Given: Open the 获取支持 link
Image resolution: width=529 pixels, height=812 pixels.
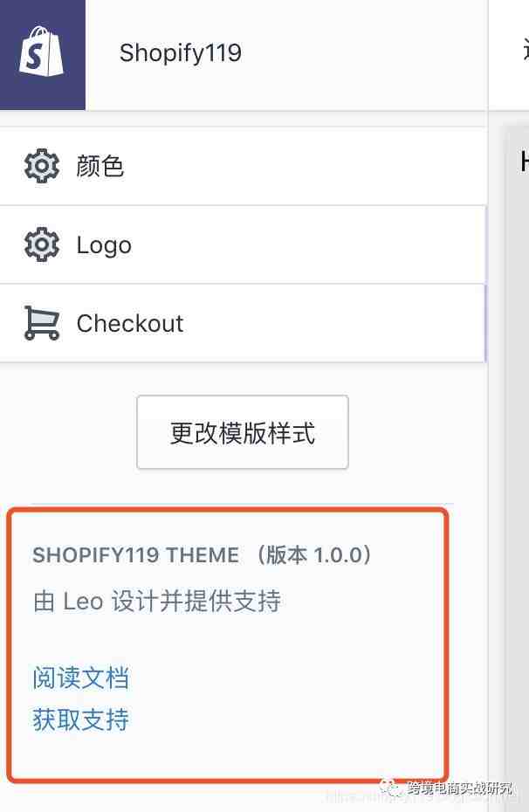Looking at the screenshot, I should click(81, 719).
